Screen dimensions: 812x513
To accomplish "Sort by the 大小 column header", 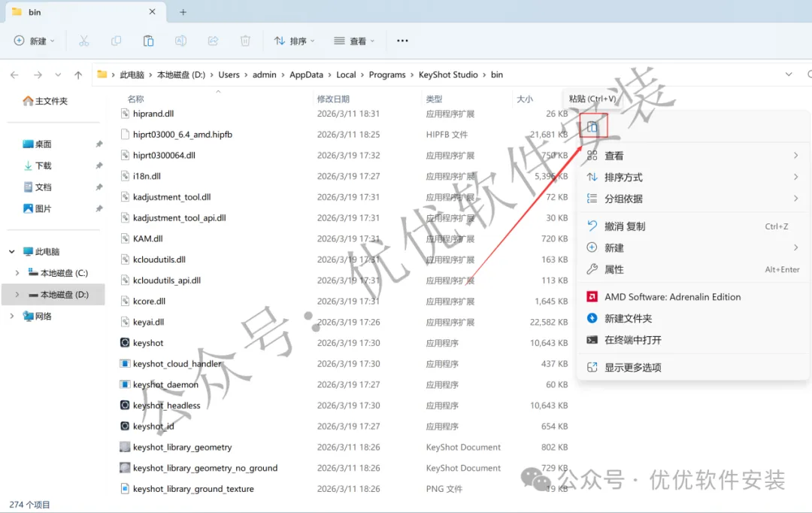I will (525, 99).
